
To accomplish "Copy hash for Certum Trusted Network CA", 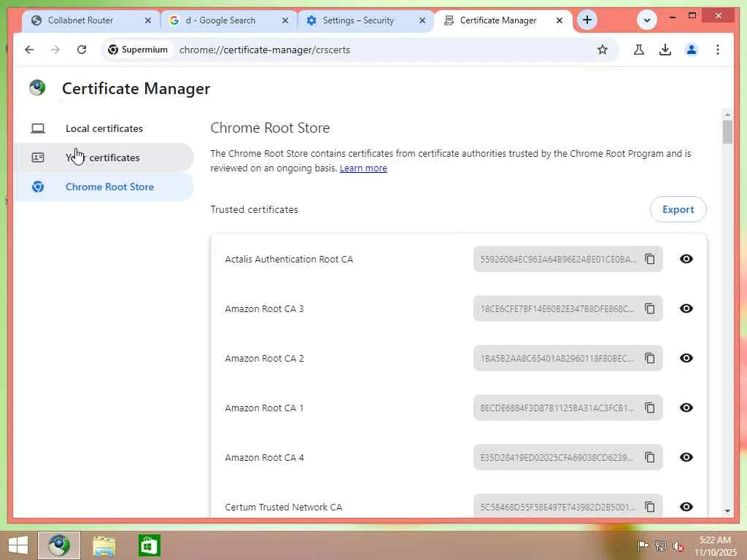I will (x=650, y=507).
